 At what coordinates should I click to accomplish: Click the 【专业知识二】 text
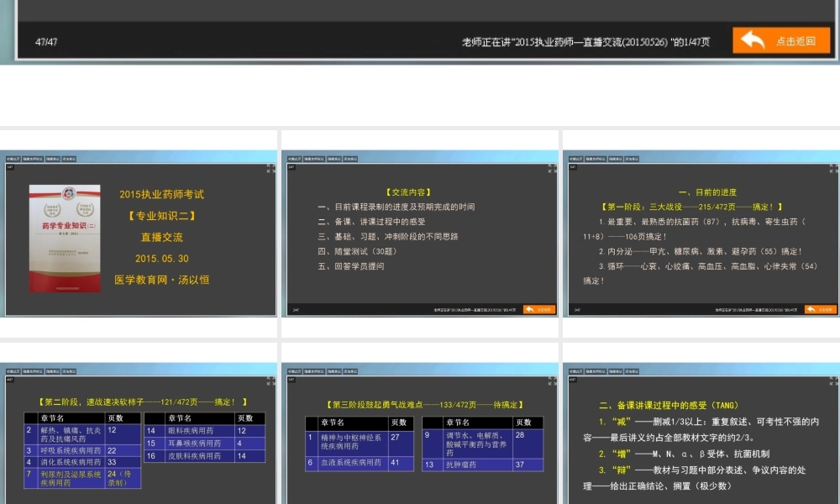pyautogui.click(x=162, y=216)
